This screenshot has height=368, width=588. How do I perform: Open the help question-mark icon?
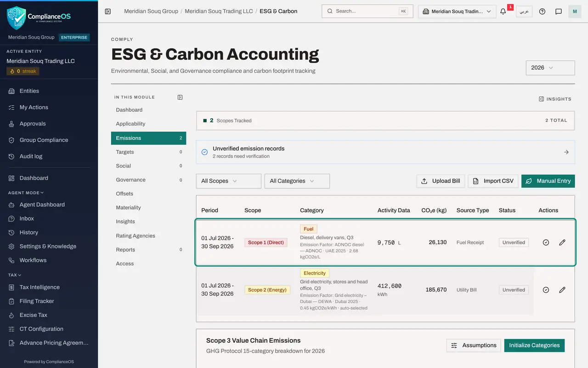542,11
